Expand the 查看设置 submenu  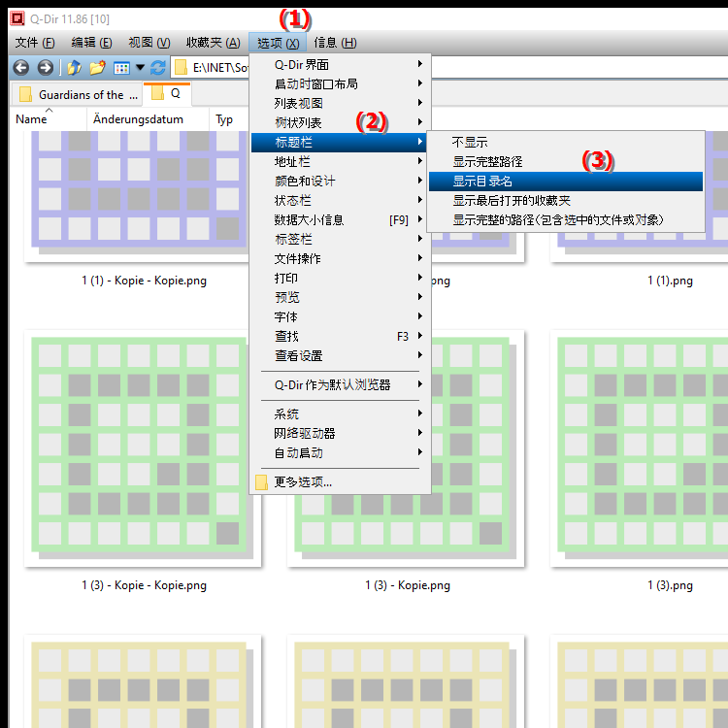[341, 355]
